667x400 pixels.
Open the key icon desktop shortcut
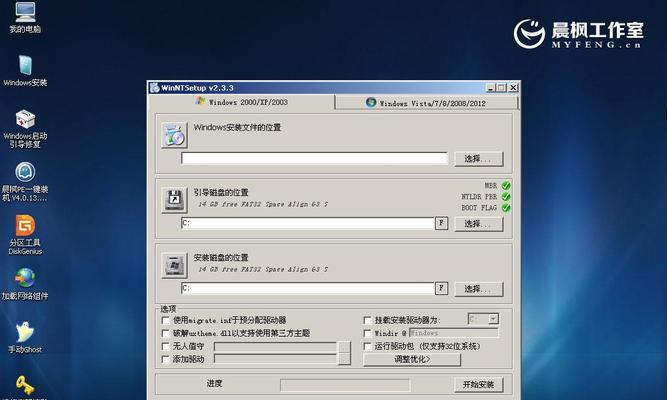coord(25,386)
